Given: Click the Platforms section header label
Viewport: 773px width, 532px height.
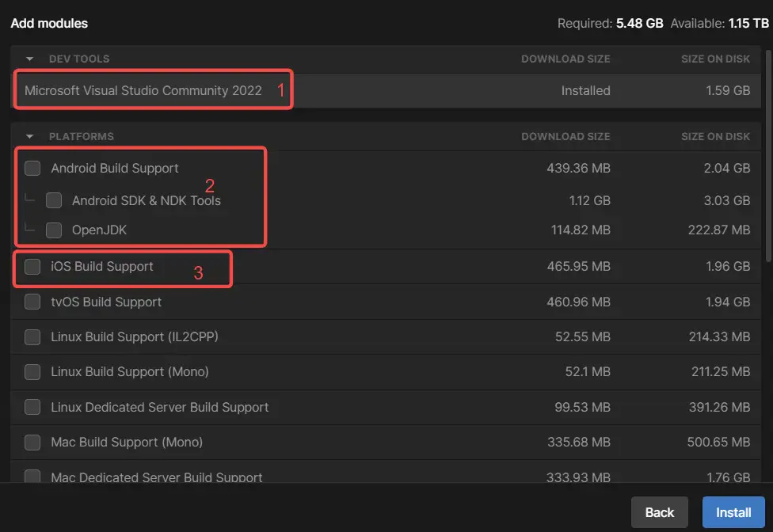Looking at the screenshot, I should point(81,136).
